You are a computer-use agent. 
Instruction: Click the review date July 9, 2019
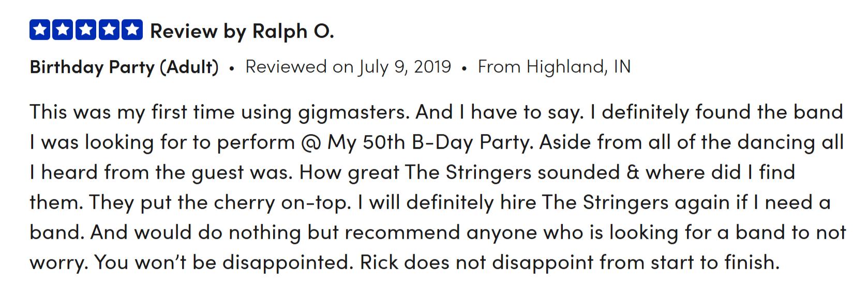pos(405,67)
